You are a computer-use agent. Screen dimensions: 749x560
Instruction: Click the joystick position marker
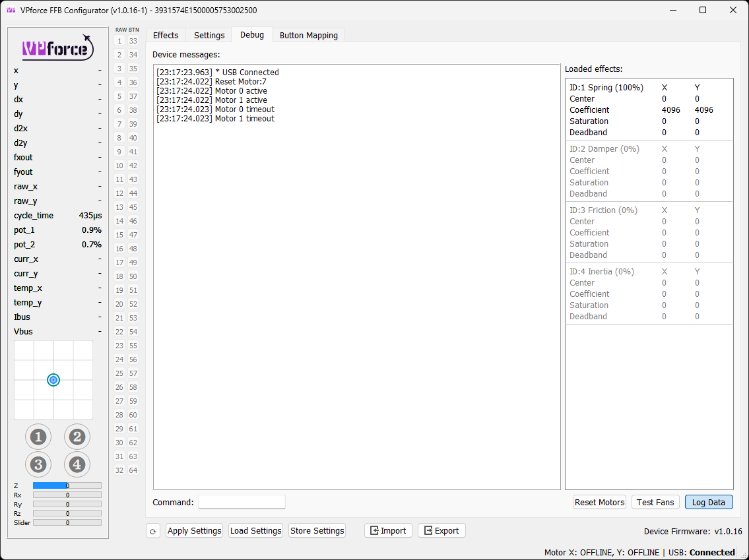(x=53, y=380)
